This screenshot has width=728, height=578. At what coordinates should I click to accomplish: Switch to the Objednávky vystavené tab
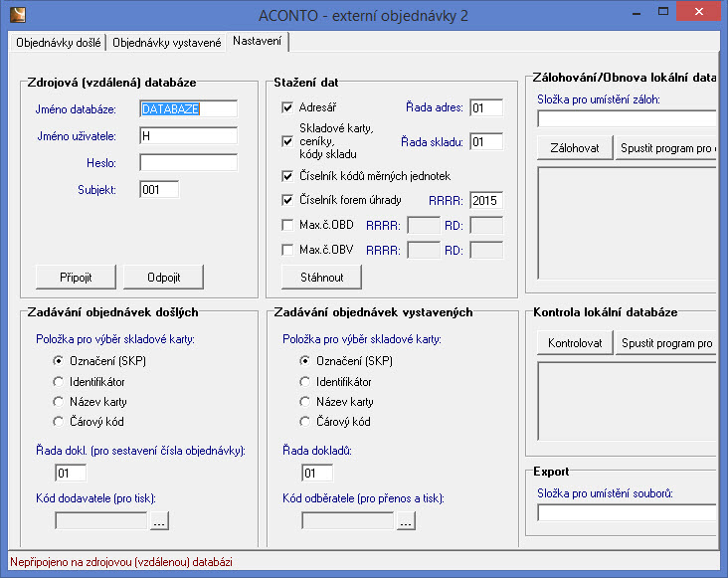(167, 43)
